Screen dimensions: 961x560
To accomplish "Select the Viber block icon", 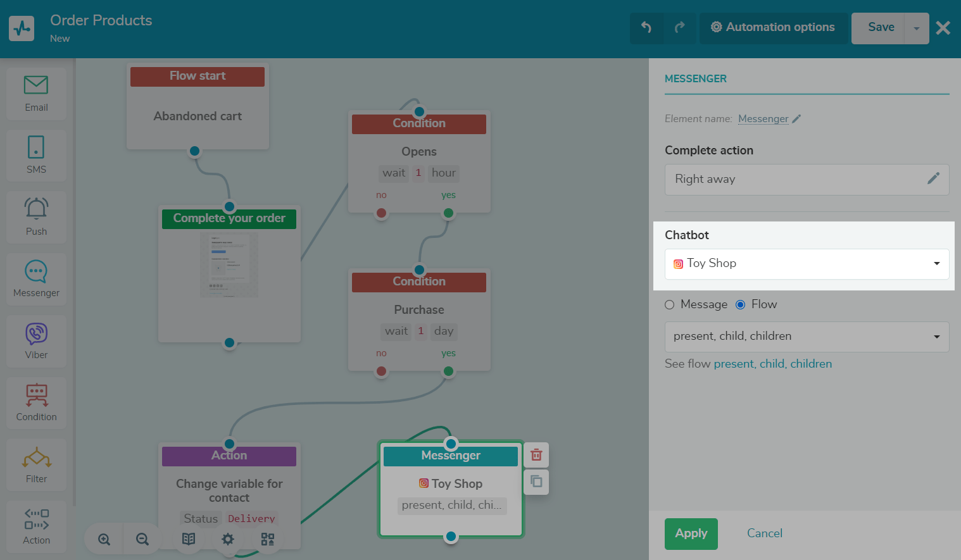I will (36, 340).
